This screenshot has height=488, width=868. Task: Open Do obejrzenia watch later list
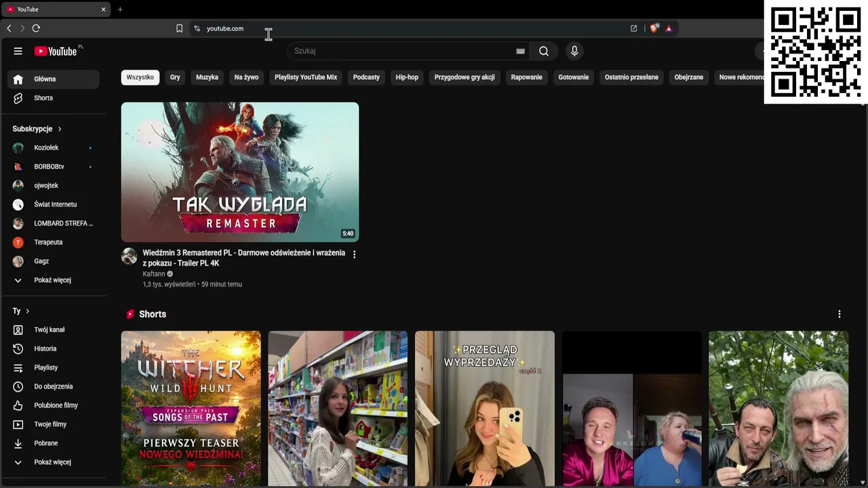pos(54,387)
